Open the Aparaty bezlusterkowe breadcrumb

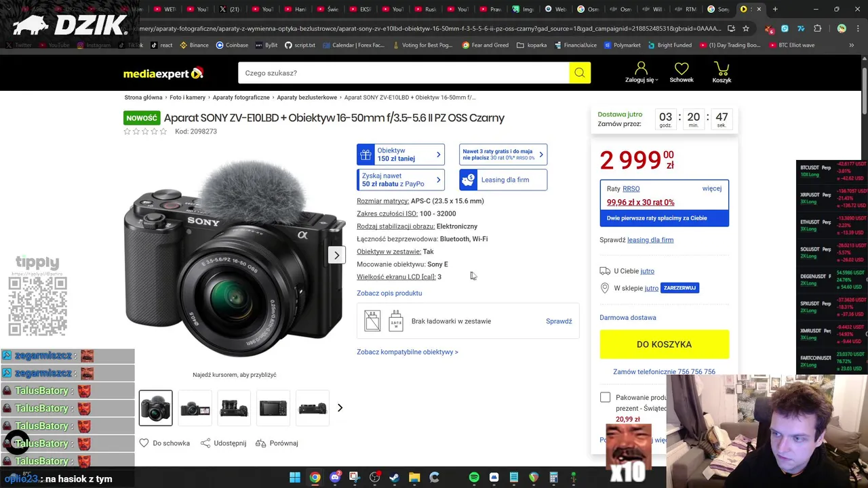307,98
